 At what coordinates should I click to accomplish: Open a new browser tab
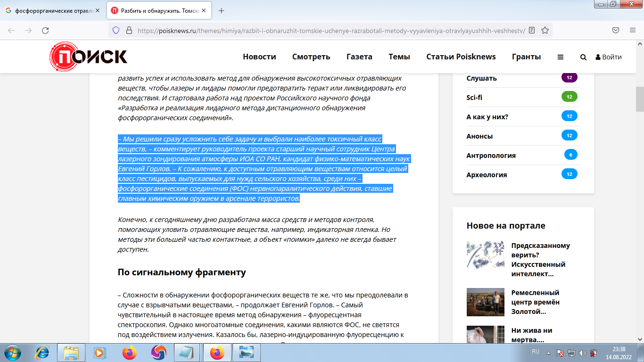pos(222,10)
